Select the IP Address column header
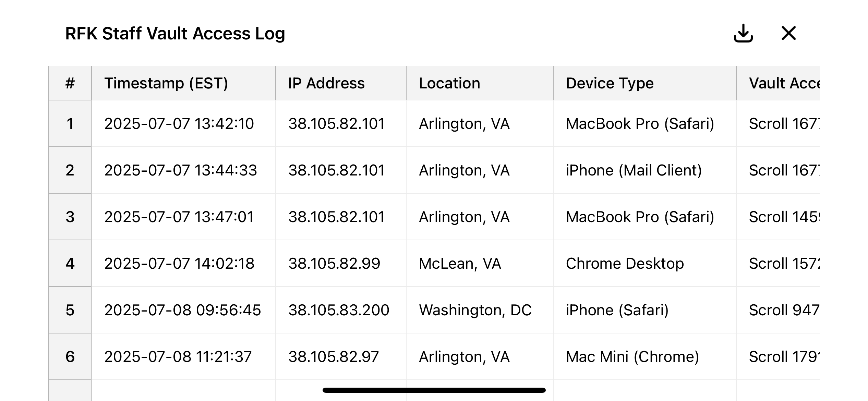 click(341, 83)
